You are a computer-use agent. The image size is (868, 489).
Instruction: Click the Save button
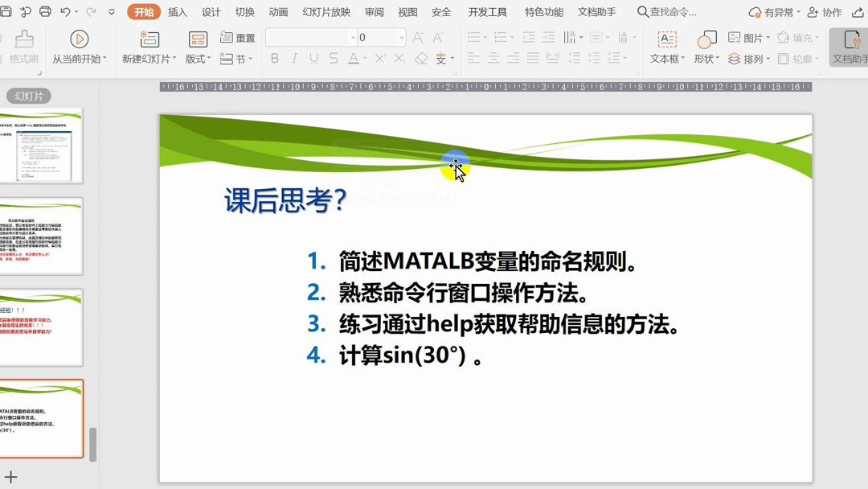tap(6, 10)
